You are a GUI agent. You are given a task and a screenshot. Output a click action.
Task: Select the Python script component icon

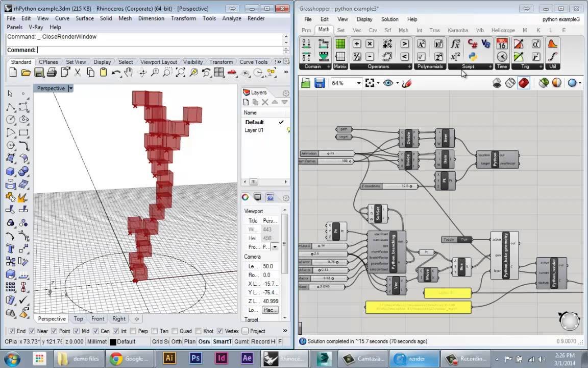[x=473, y=57]
